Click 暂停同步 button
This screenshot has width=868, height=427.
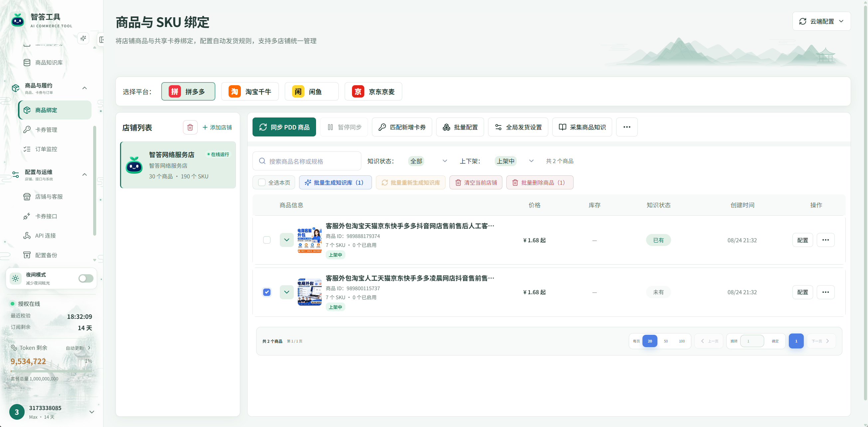[344, 127]
